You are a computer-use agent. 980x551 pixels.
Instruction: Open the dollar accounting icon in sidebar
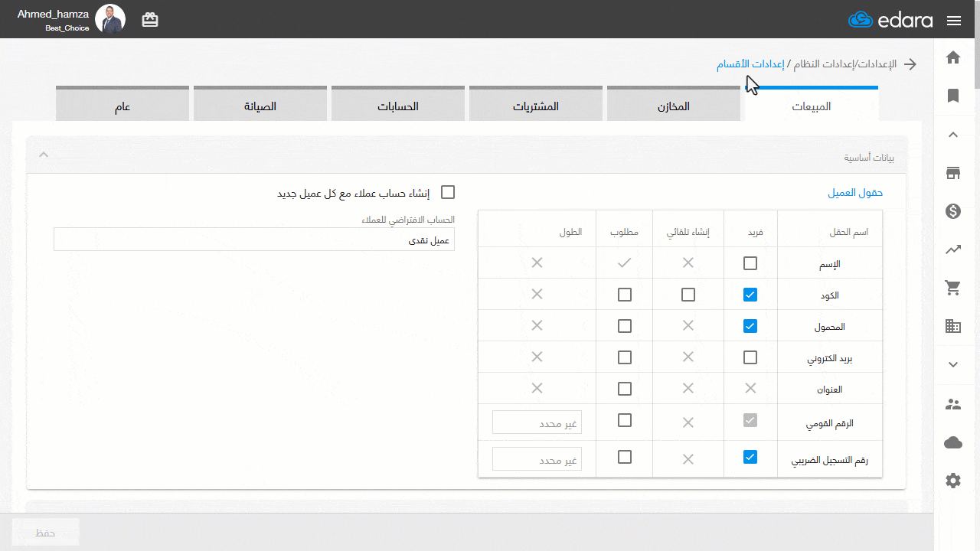click(x=953, y=211)
